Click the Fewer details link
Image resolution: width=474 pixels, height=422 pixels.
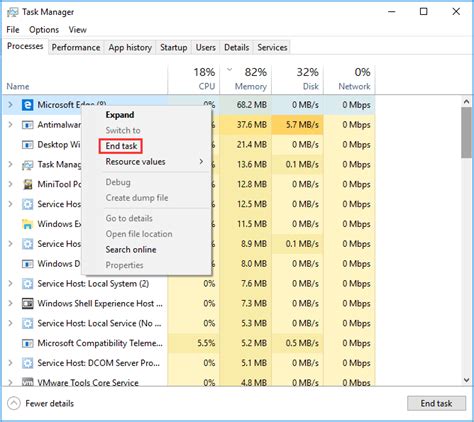[x=50, y=404]
